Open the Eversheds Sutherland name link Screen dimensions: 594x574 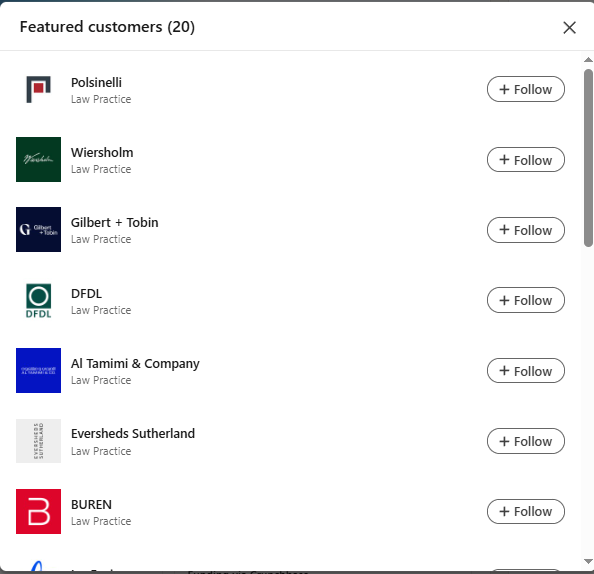coord(133,433)
